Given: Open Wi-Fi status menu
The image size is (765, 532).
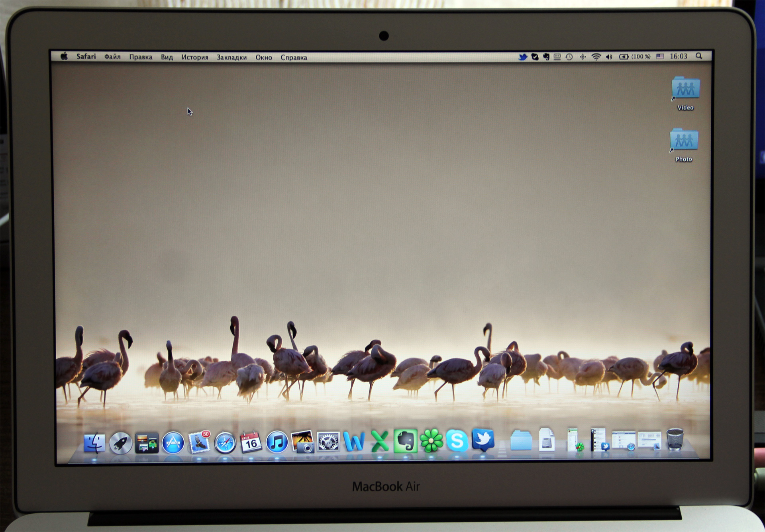Looking at the screenshot, I should [x=596, y=57].
